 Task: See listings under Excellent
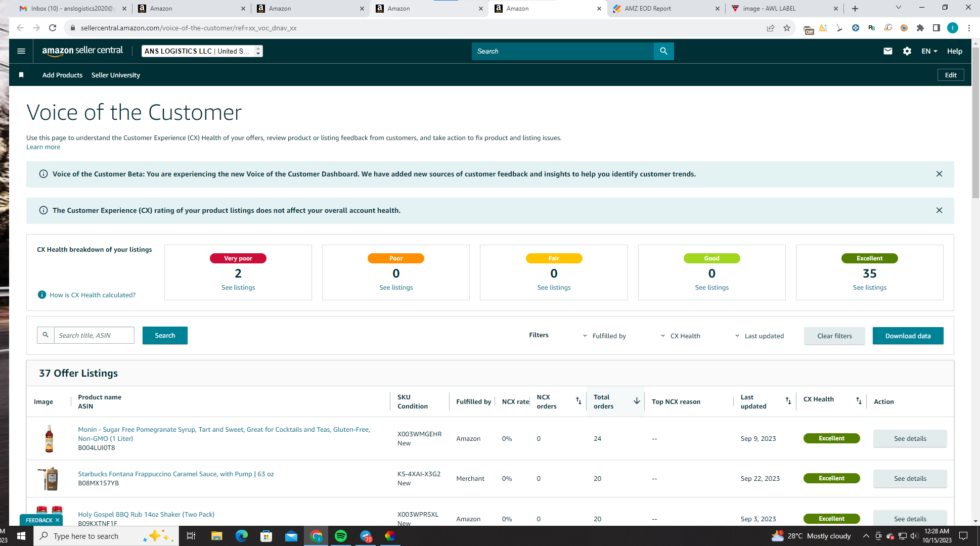[870, 288]
